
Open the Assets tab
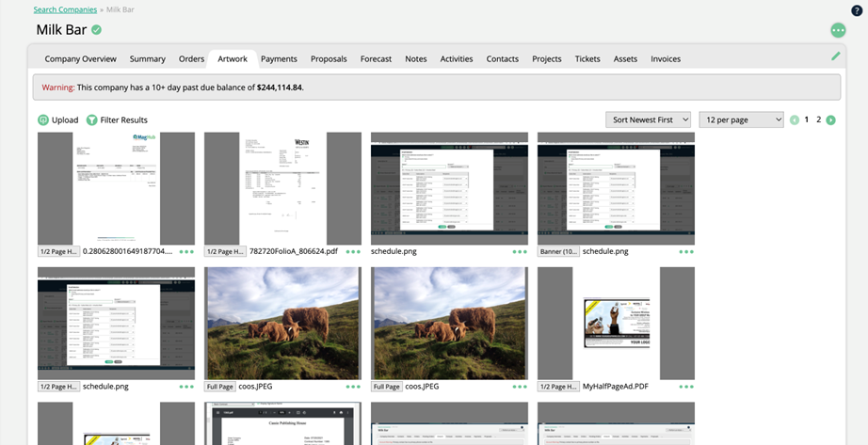(x=625, y=58)
